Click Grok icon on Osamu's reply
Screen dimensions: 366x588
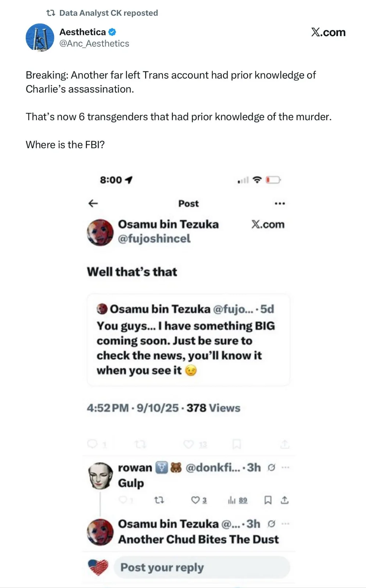click(x=271, y=524)
